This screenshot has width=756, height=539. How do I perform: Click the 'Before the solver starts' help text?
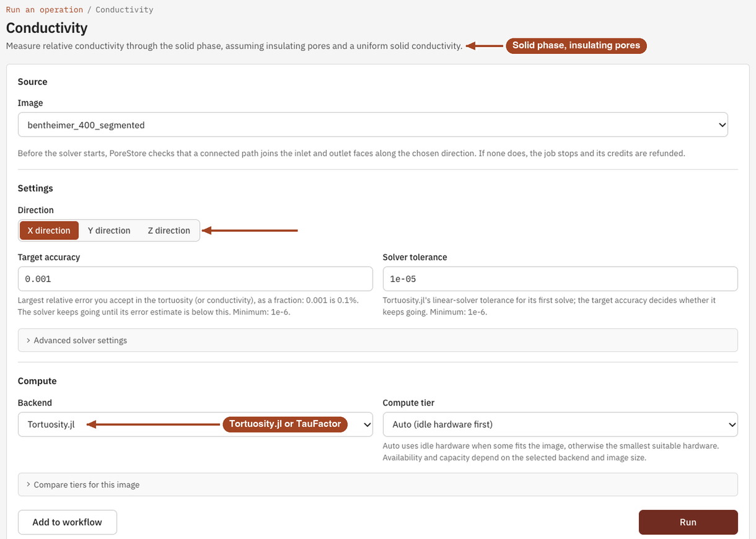pyautogui.click(x=351, y=153)
